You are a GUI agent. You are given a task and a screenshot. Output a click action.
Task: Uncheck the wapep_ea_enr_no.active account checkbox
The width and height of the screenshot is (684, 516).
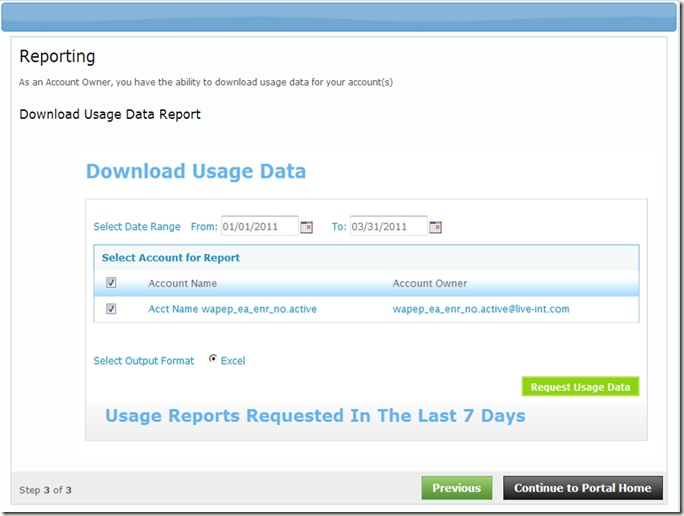pyautogui.click(x=111, y=309)
